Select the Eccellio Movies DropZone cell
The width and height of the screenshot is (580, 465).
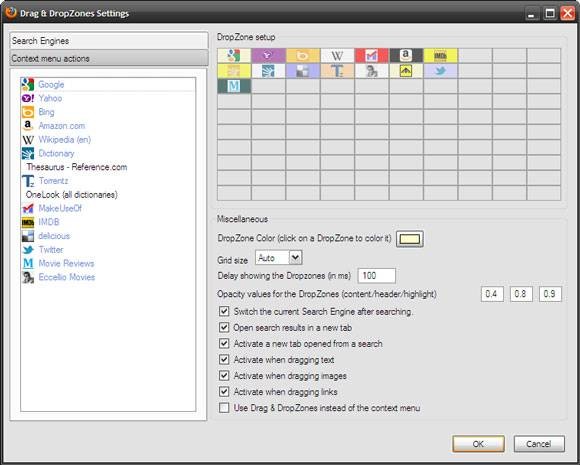(x=372, y=71)
